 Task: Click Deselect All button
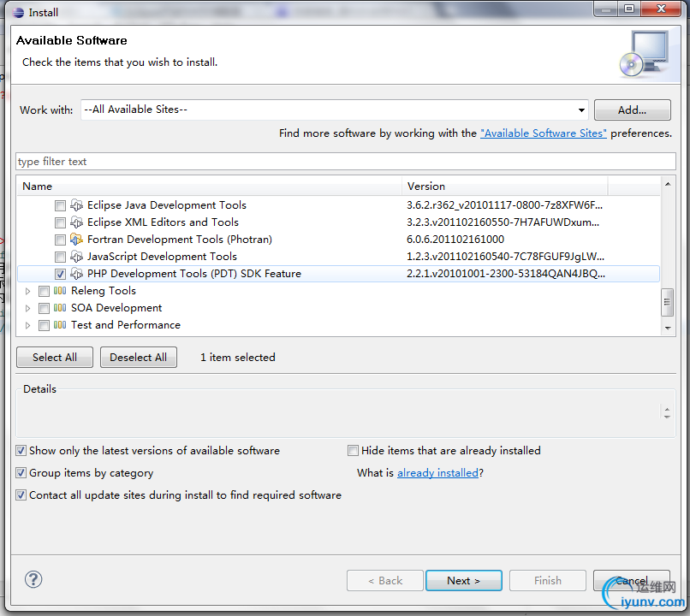[138, 357]
